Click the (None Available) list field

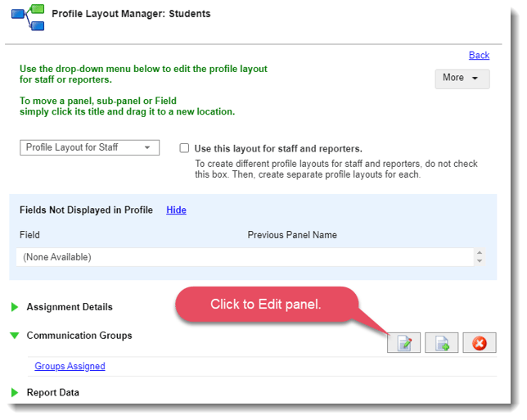coord(245,257)
